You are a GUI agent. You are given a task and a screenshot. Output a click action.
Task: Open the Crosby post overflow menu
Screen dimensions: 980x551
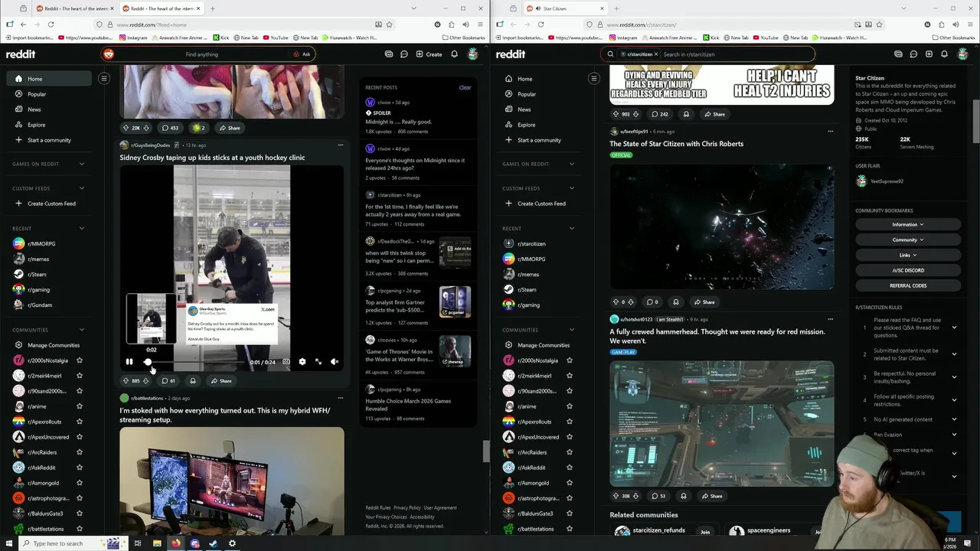tap(341, 145)
